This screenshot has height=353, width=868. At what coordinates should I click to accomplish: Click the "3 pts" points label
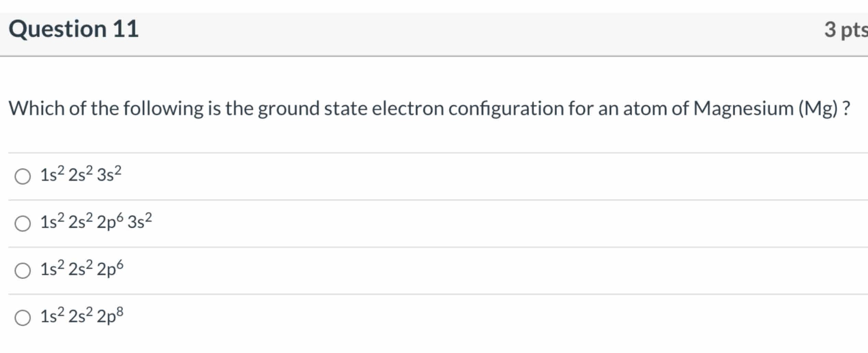845,29
